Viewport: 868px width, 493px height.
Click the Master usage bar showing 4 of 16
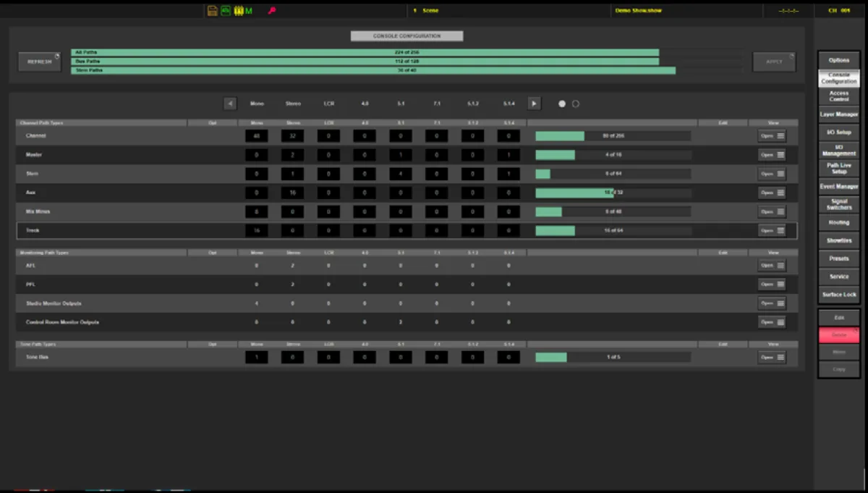(613, 155)
